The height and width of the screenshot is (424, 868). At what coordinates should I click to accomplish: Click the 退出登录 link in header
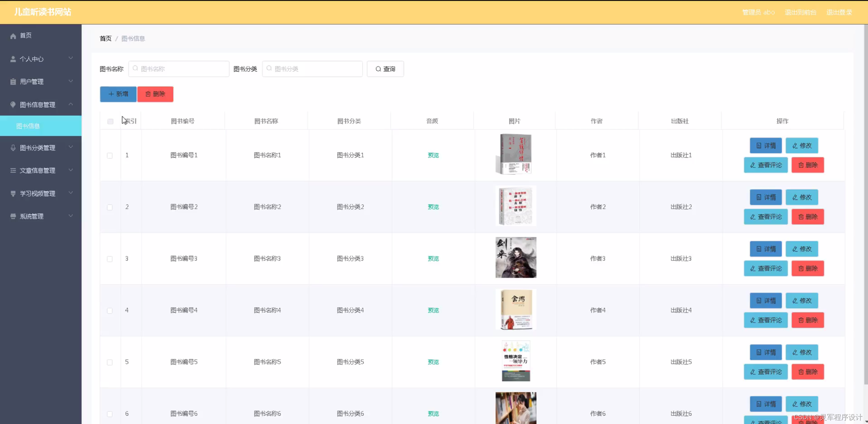[839, 12]
